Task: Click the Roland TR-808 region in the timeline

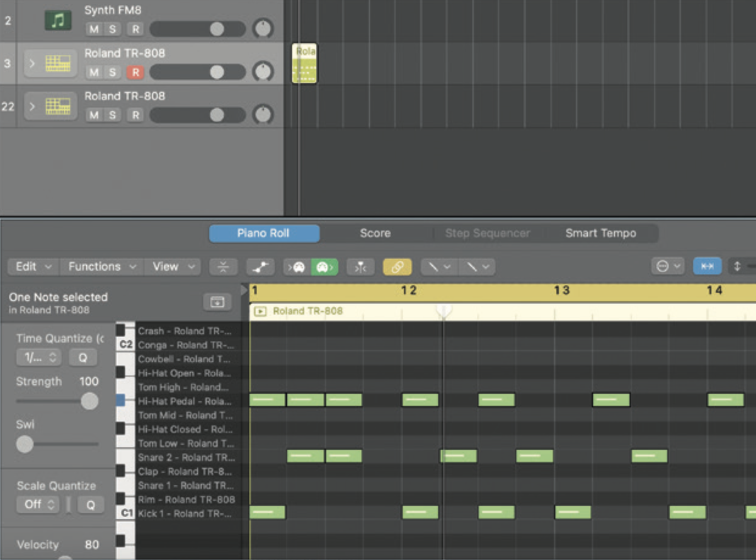Action: tap(304, 63)
